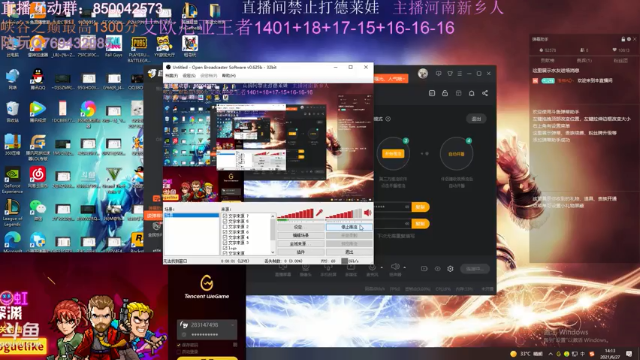This screenshot has height=360, width=640.
Task: Click the 插件 button in OBS
Action: [301, 252]
